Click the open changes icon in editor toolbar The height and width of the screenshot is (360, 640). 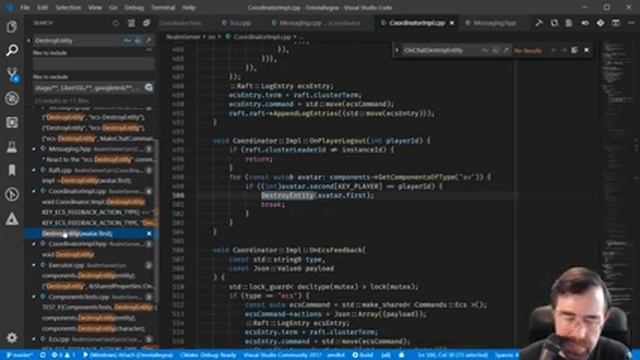[554, 23]
